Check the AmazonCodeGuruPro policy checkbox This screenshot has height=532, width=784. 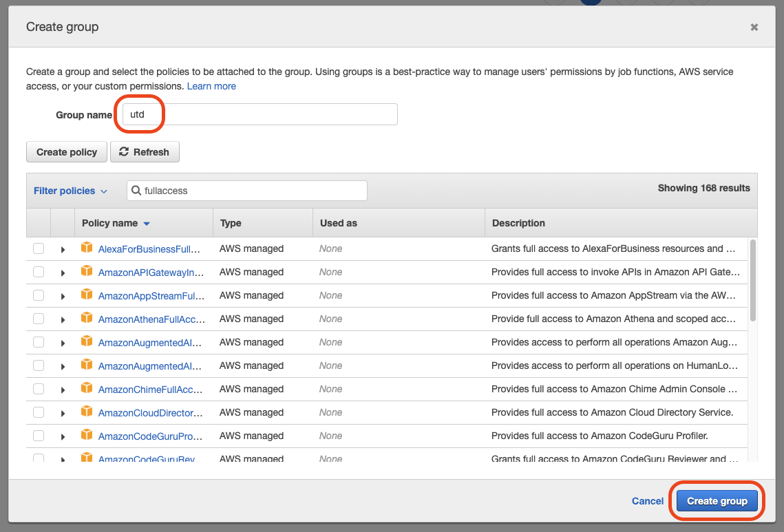tap(39, 436)
